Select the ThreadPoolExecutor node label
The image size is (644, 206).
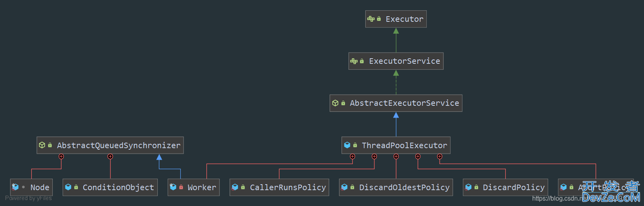[x=405, y=145]
